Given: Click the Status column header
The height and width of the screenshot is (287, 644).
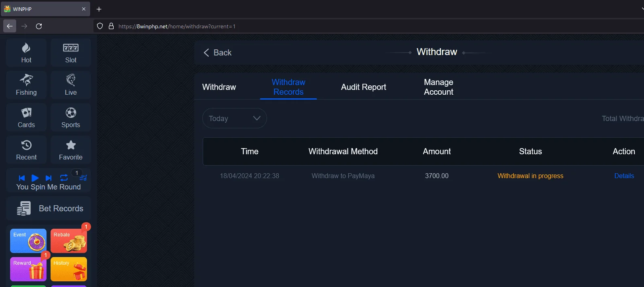Looking at the screenshot, I should point(530,151).
